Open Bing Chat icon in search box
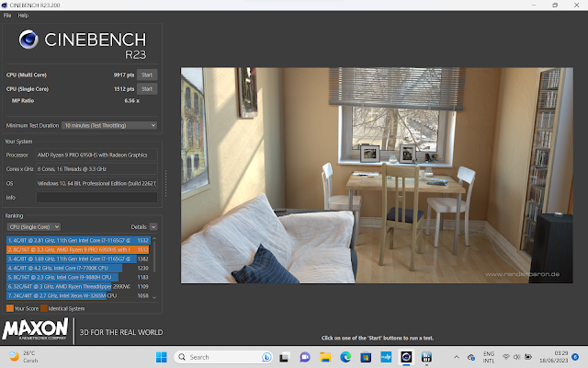Viewport: 588px width, 368px height. pyautogui.click(x=266, y=357)
